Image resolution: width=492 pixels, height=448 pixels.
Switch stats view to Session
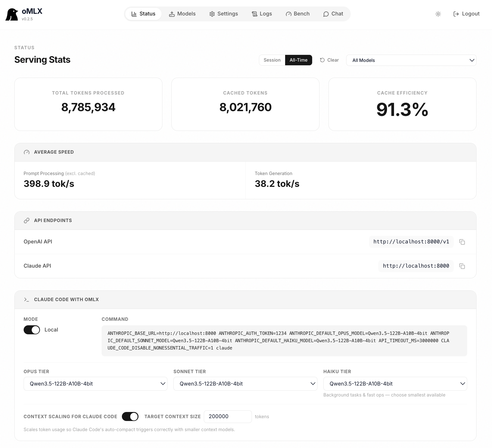click(x=272, y=60)
